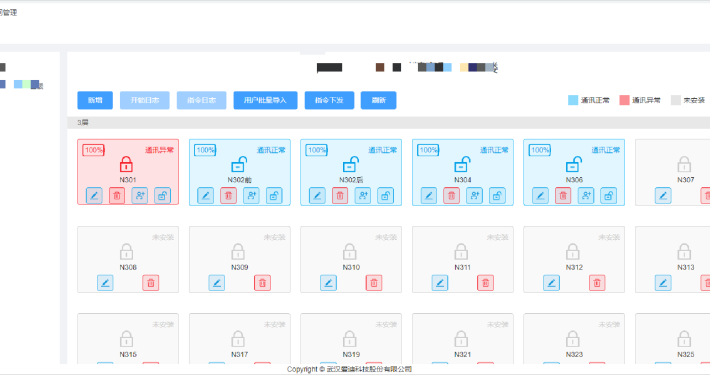Click the red padlock image of N301

point(126,164)
